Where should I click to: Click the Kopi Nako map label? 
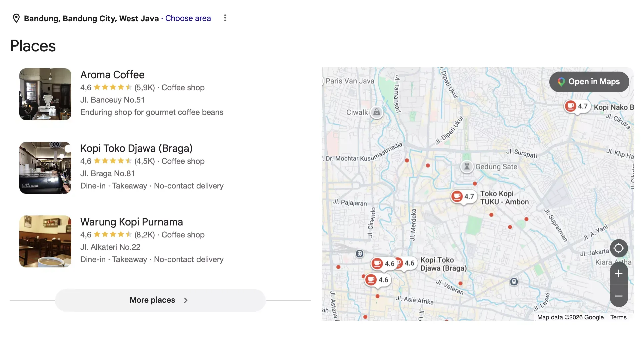tap(613, 107)
